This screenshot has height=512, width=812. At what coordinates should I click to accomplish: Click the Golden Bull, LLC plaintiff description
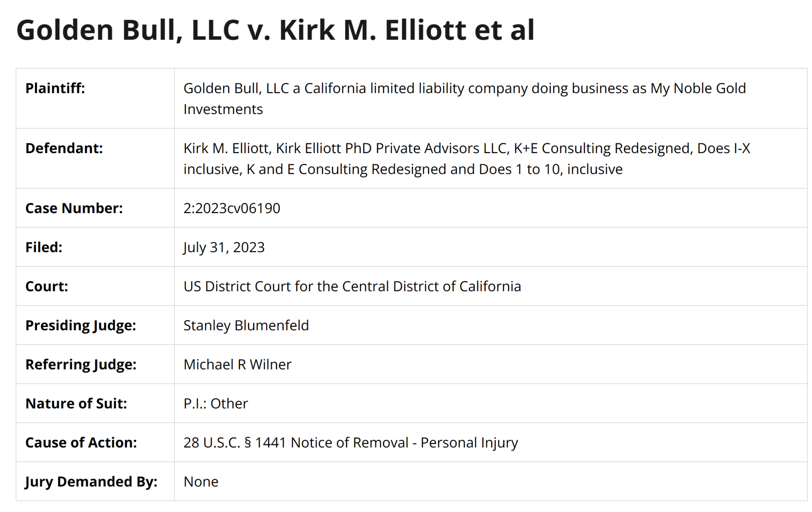464,98
